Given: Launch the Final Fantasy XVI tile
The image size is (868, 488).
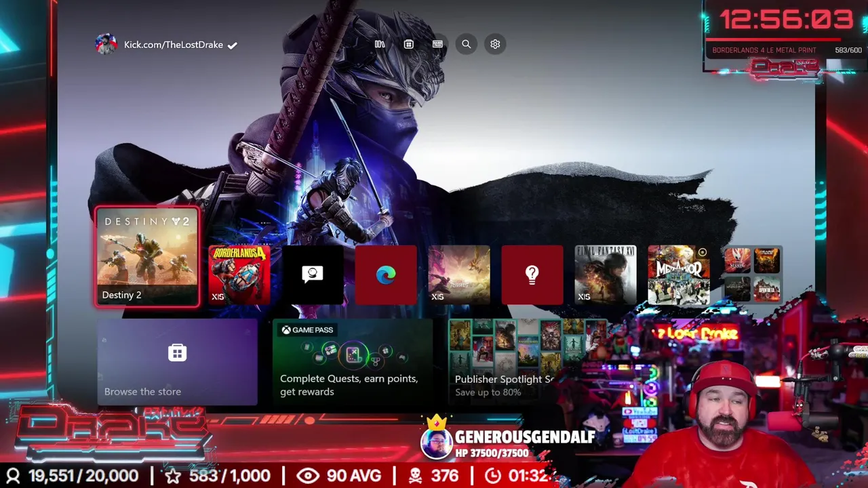Looking at the screenshot, I should point(606,275).
